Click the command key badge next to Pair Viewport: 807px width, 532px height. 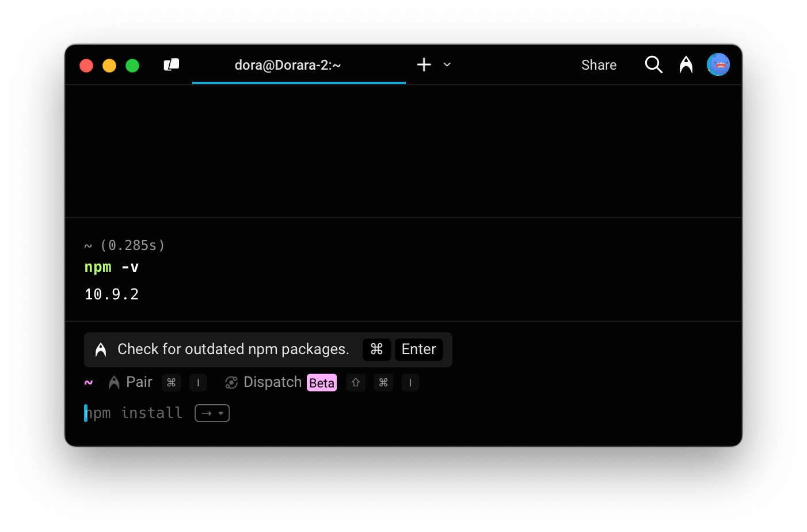point(172,383)
